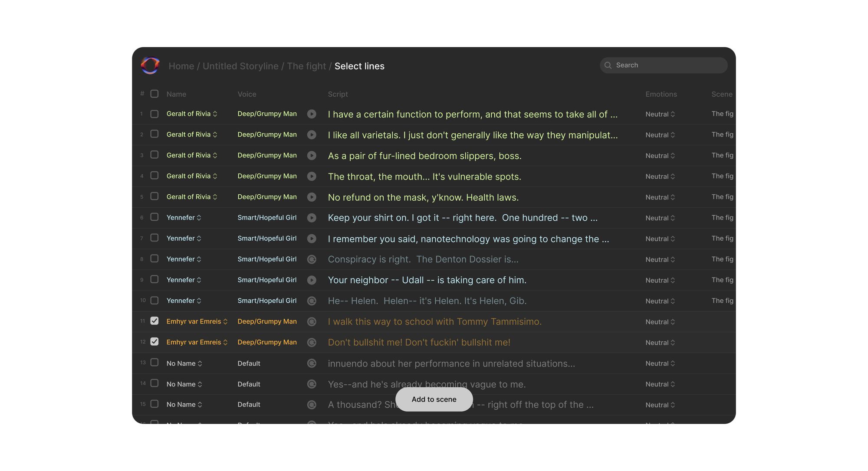868x471 pixels.
Task: Click 'Deep/Grumpy Man' voice in row 5
Action: 267,197
